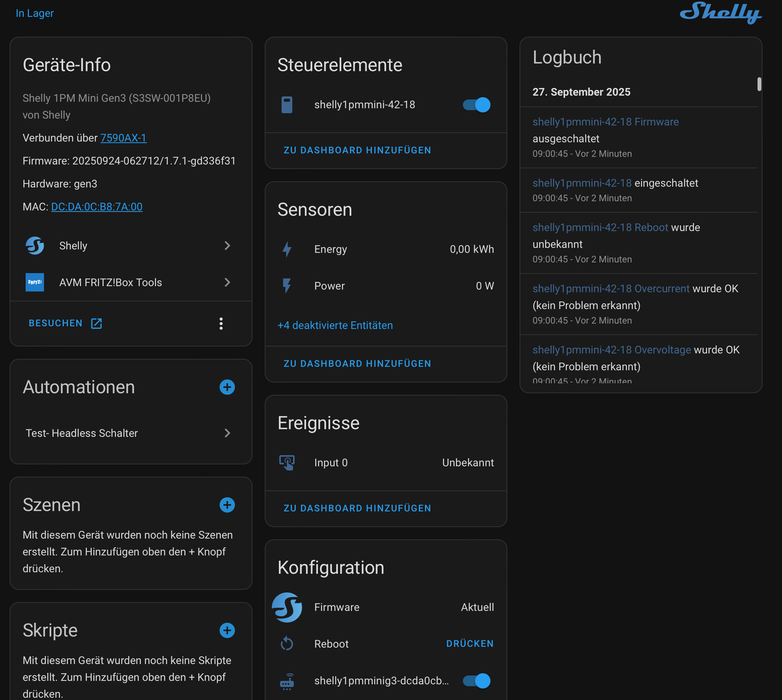This screenshot has height=700, width=782.
Task: Click the BESUCHEN link button
Action: coord(65,323)
